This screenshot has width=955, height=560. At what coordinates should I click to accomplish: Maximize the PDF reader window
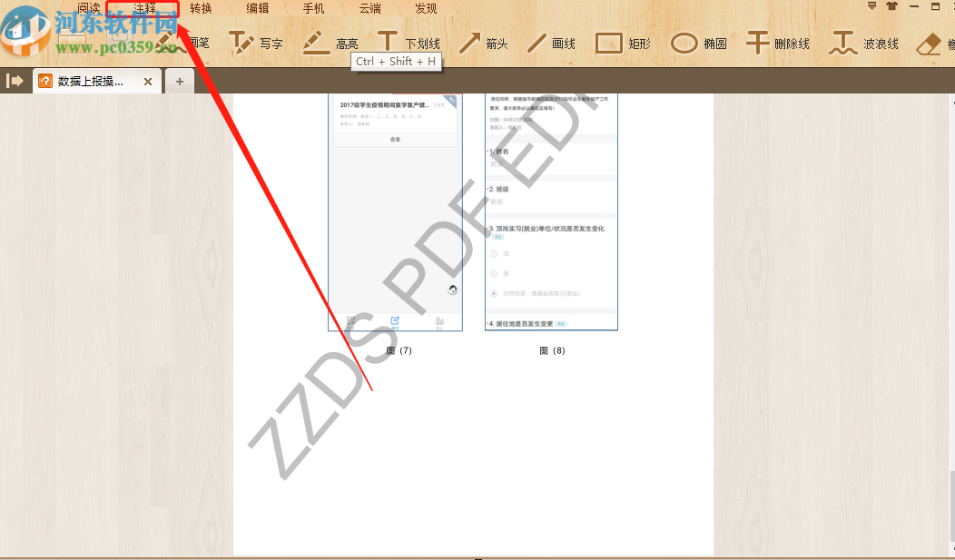936,6
